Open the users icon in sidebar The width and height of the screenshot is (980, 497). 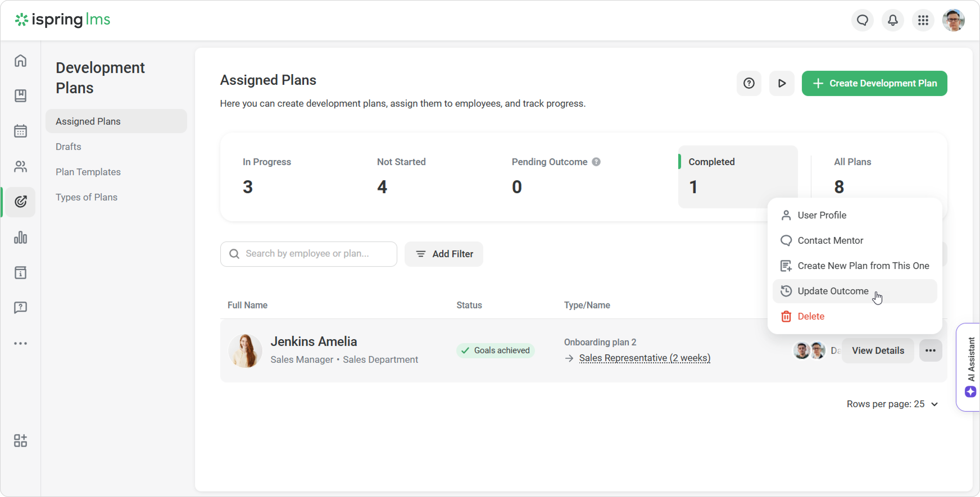[21, 167]
